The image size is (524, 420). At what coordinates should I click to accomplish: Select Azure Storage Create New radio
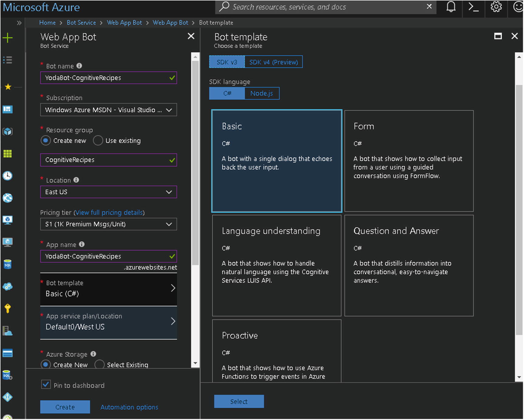point(46,364)
